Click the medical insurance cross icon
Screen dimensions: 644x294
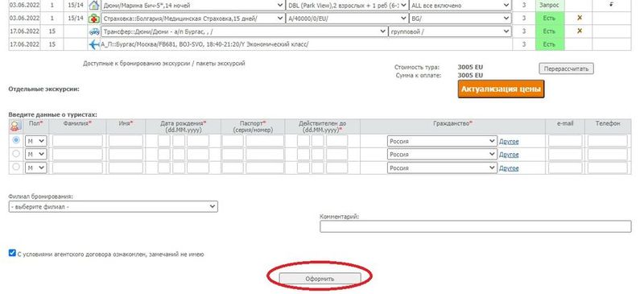click(x=94, y=19)
